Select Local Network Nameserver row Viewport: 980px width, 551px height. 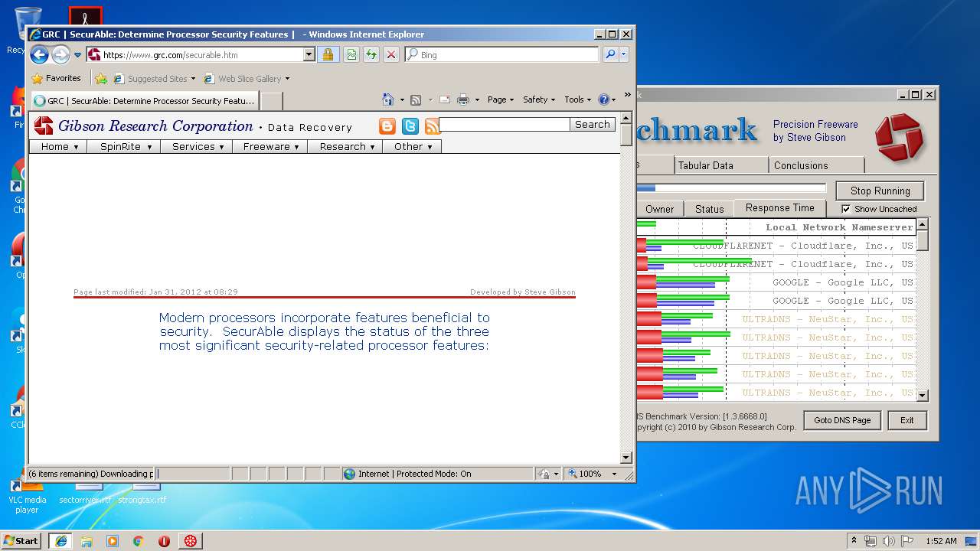776,227
